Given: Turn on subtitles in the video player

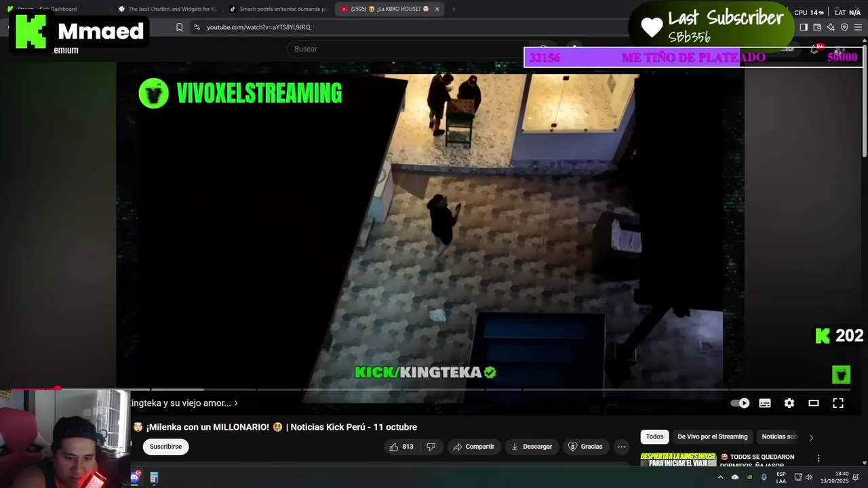Looking at the screenshot, I should click(x=765, y=403).
